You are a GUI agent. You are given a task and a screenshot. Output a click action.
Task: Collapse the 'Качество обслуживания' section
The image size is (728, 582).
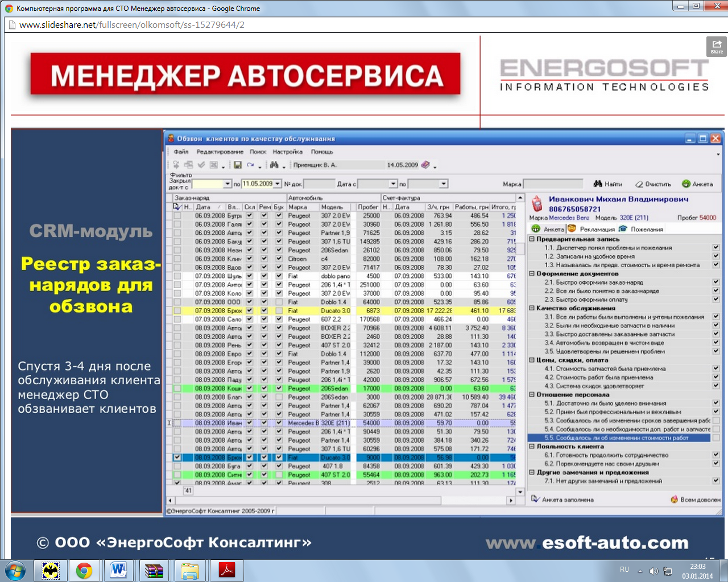pos(532,308)
